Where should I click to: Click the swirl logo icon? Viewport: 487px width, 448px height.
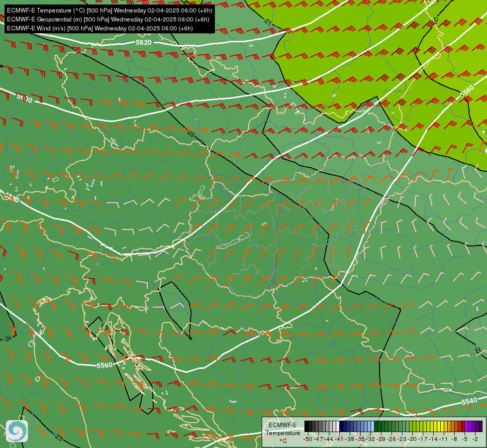pyautogui.click(x=17, y=431)
